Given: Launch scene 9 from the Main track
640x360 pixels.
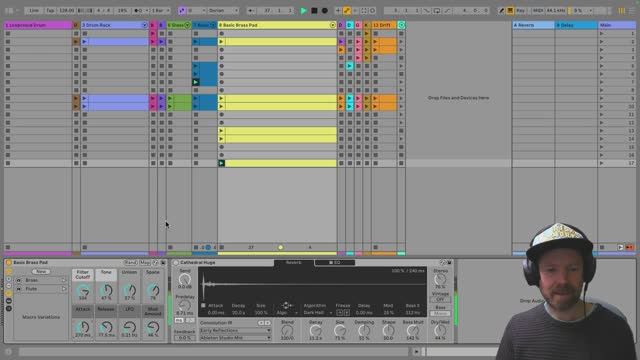Looking at the screenshot, I should [x=601, y=98].
